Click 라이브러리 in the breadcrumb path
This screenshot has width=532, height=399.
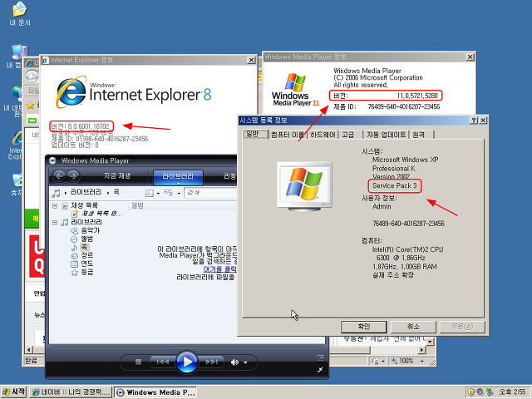point(86,192)
